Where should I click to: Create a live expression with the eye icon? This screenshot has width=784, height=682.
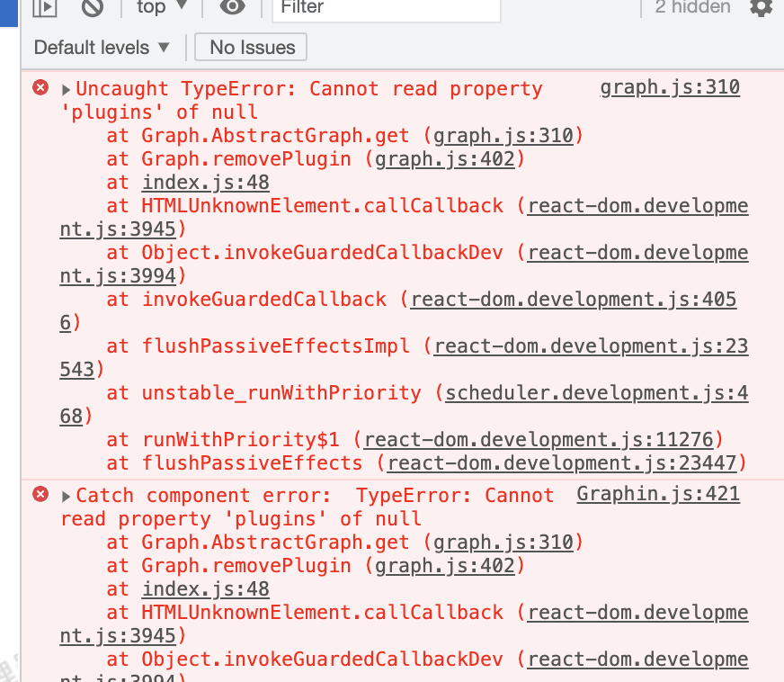click(x=231, y=8)
